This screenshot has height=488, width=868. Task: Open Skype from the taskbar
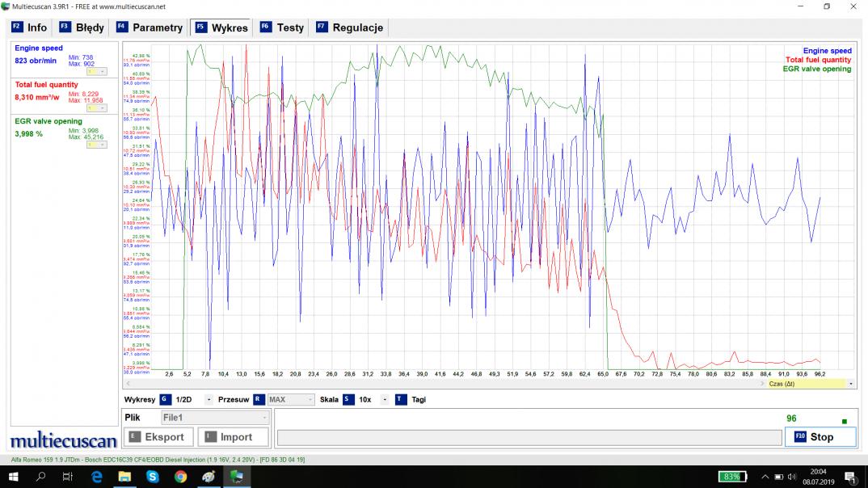click(x=153, y=477)
